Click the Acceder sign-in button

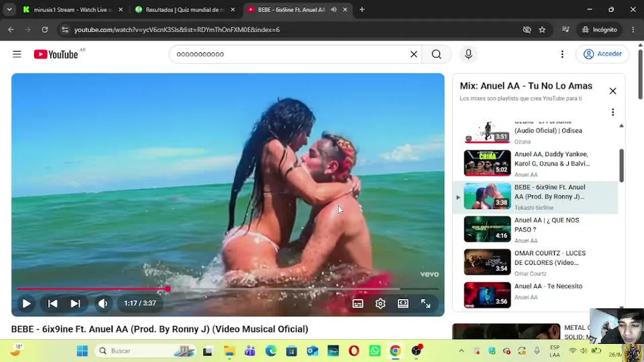[x=602, y=54]
